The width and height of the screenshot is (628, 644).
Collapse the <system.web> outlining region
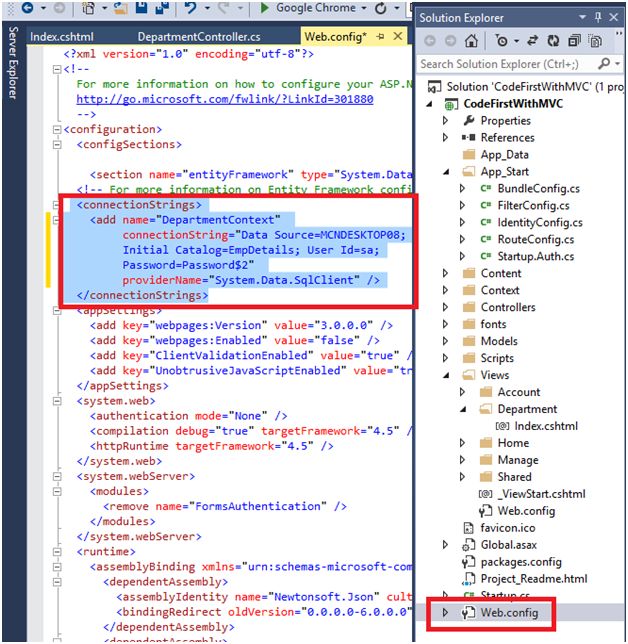pyautogui.click(x=57, y=401)
